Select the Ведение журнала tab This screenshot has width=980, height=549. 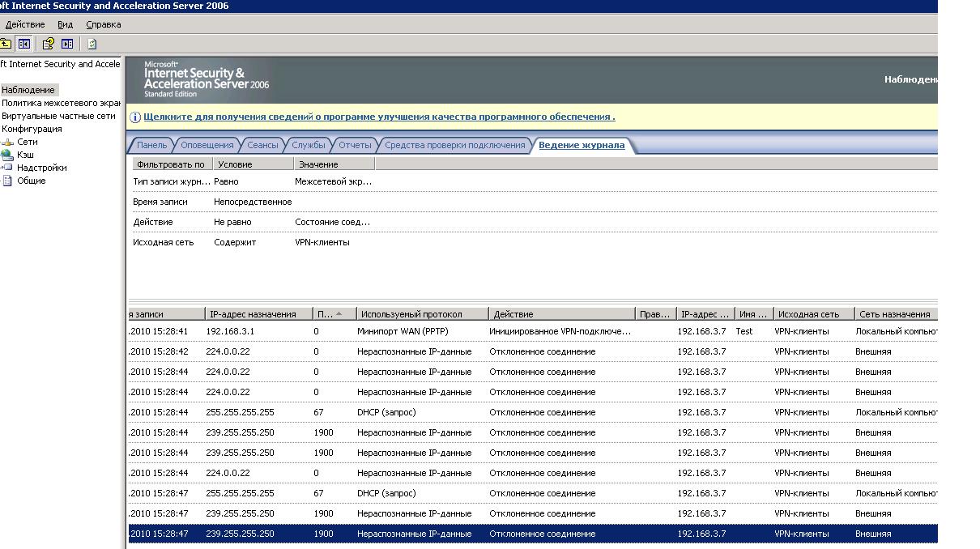[582, 145]
